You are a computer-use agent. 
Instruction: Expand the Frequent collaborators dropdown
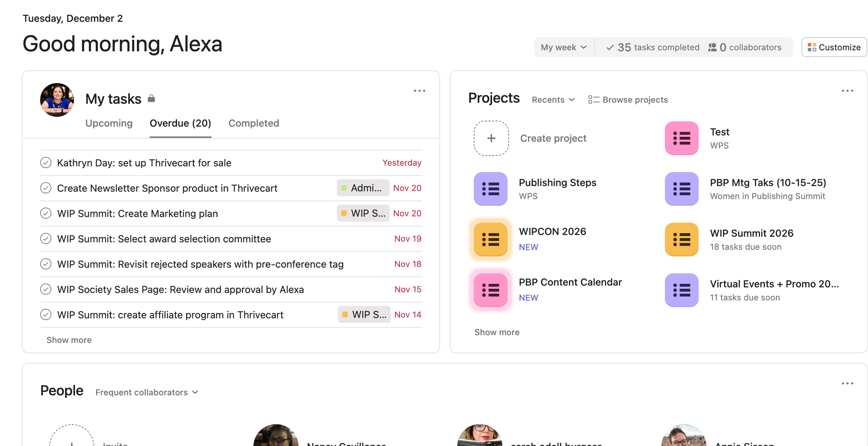pyautogui.click(x=147, y=392)
